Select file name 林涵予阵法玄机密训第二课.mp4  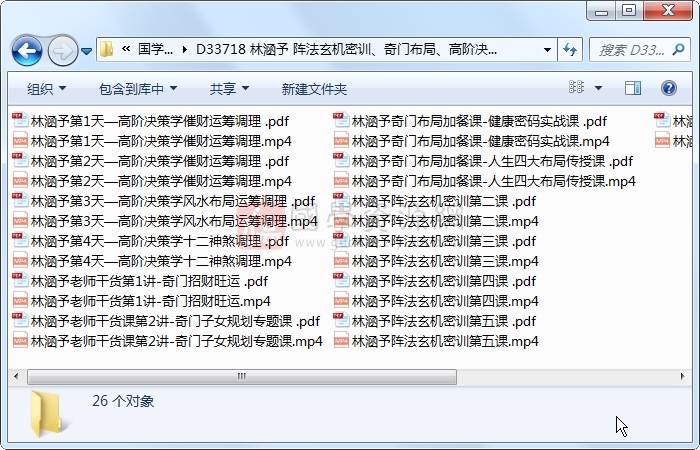(x=445, y=221)
